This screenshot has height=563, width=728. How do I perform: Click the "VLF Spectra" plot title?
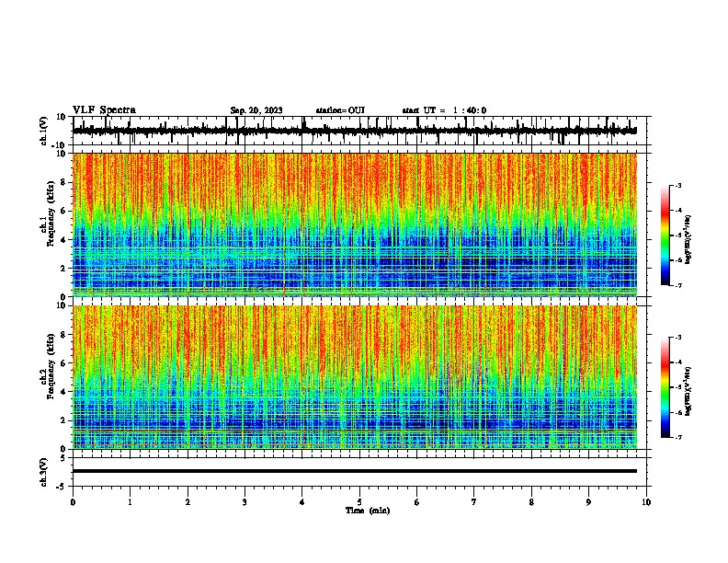104,110
